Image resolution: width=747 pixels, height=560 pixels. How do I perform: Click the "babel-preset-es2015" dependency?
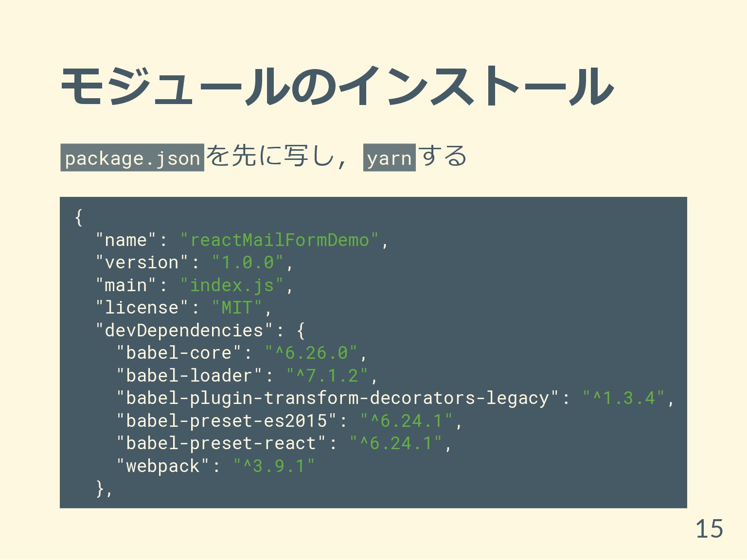[227, 421]
